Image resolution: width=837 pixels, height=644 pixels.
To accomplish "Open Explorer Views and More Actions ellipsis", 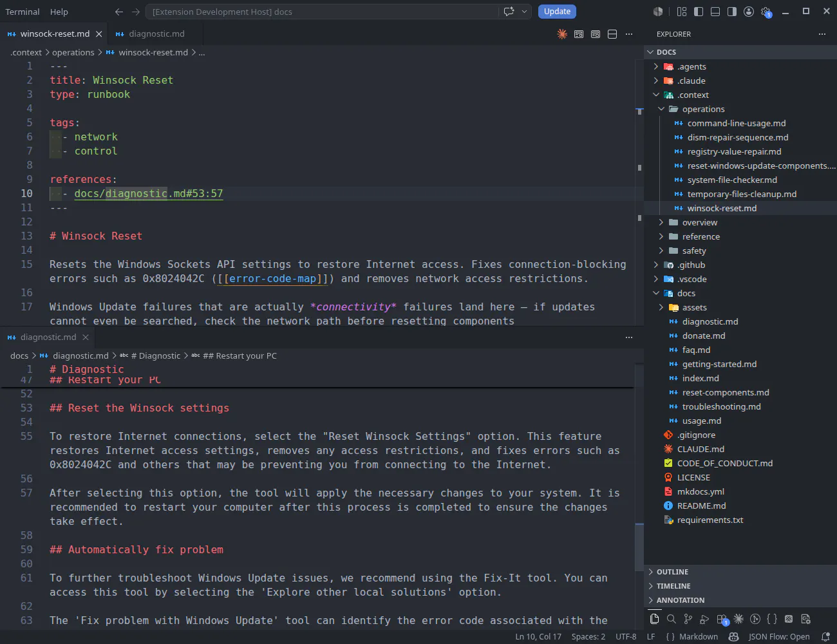I will (x=822, y=34).
